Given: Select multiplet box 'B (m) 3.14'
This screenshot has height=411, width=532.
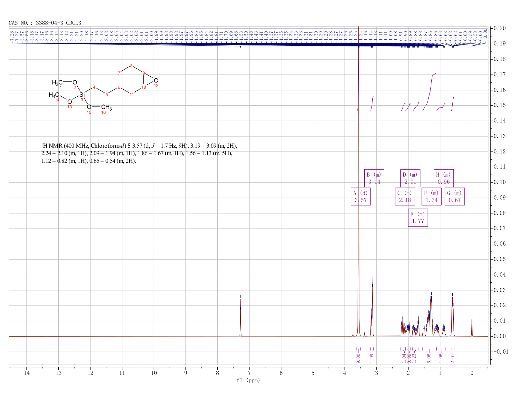Looking at the screenshot, I should 374,178.
